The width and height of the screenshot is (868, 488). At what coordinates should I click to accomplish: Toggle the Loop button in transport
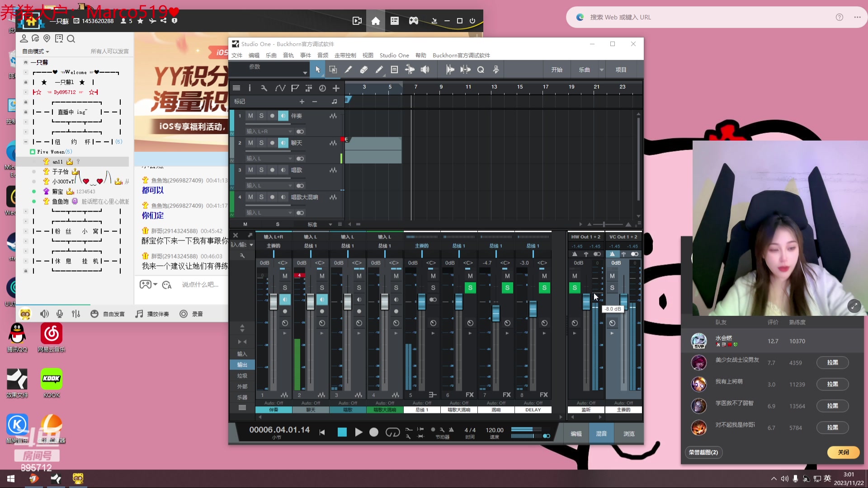coord(392,432)
